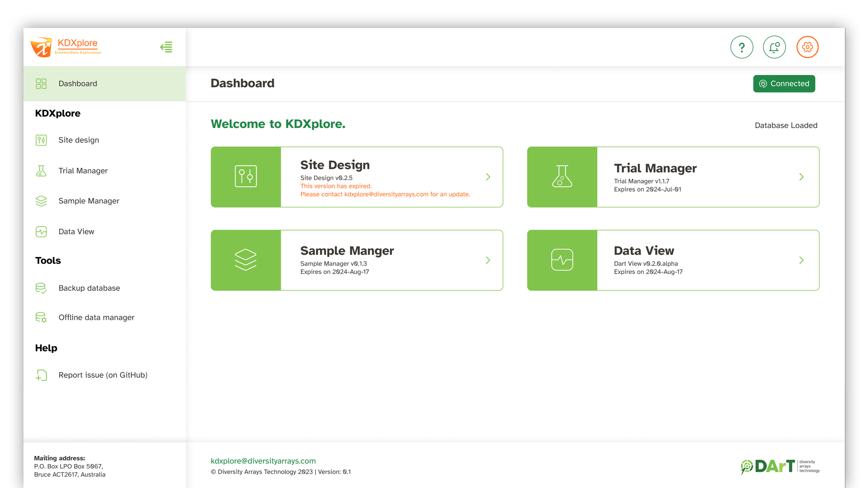The image size is (868, 488).
Task: Click the 'Welcome to KDXplore.' heading
Action: [x=278, y=124]
